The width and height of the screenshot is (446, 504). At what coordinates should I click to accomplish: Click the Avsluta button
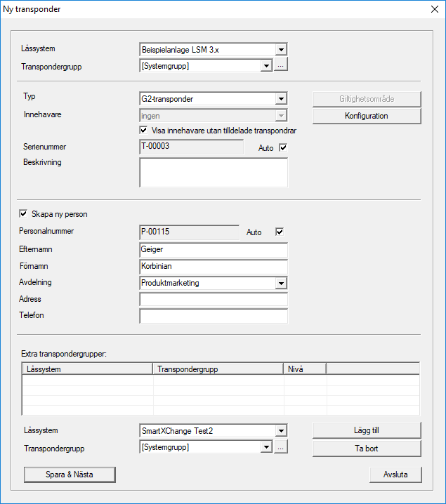pos(395,475)
